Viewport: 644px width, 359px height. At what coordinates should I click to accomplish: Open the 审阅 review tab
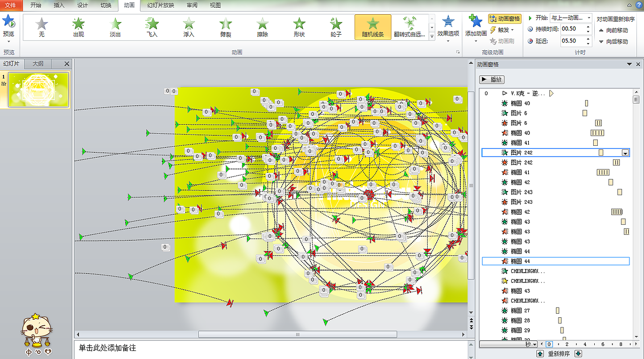coord(192,6)
